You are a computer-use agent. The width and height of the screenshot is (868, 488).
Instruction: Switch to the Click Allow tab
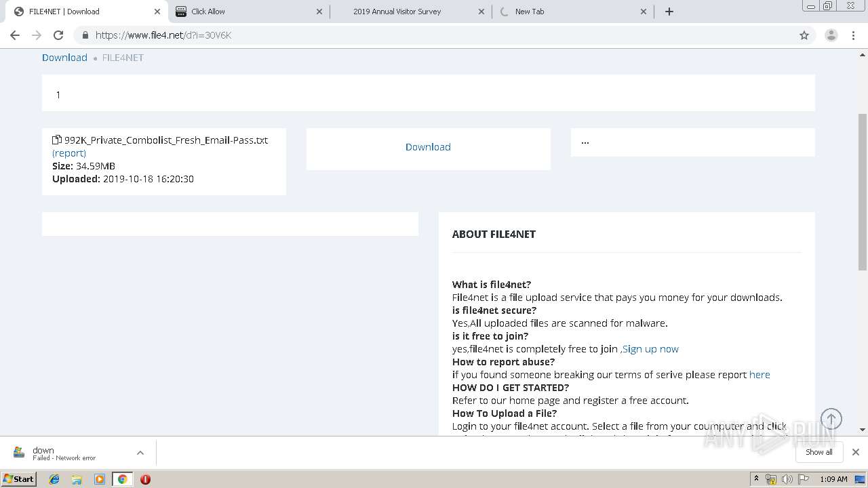[248, 12]
